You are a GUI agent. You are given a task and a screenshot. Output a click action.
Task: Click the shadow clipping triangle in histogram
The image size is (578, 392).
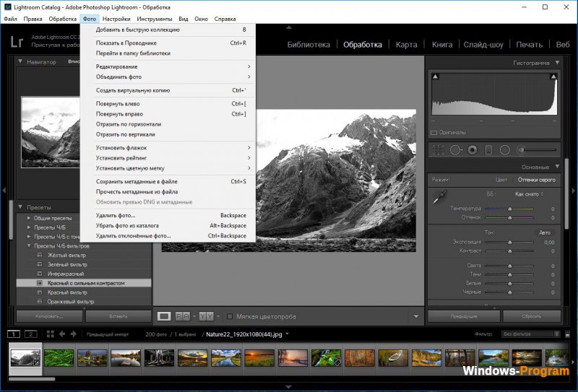[x=436, y=77]
